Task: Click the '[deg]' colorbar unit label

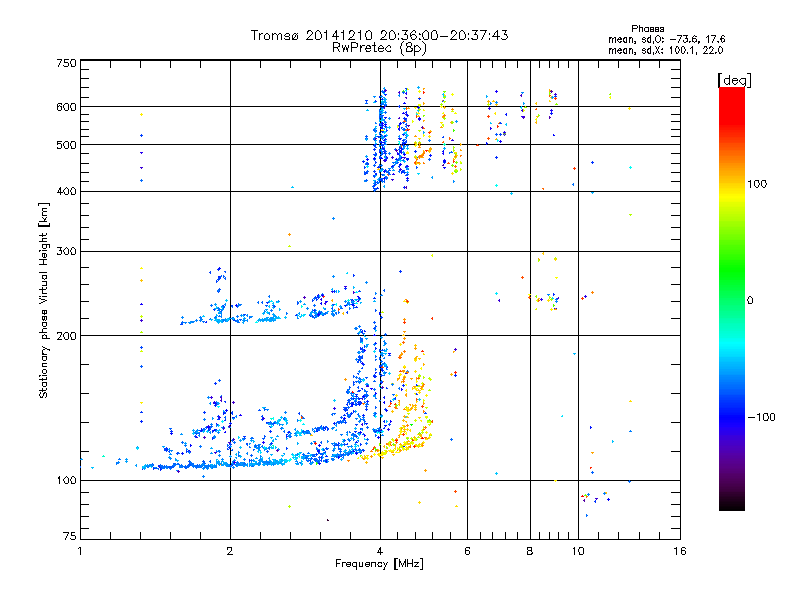Action: tap(734, 80)
